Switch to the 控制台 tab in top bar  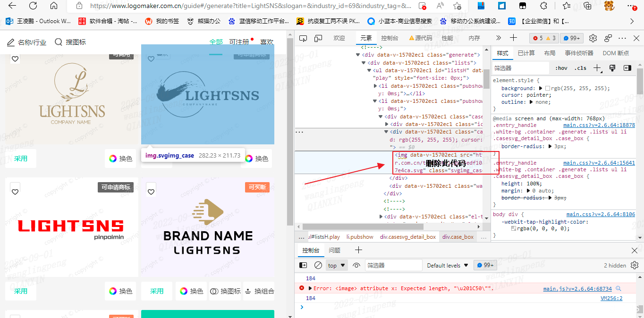(390, 38)
